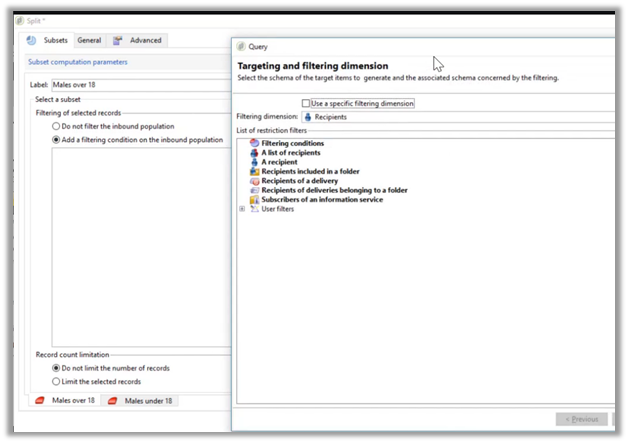Screen dimensions: 628x443
Task: Select Do not filter the inbound population
Action: pyautogui.click(x=56, y=126)
